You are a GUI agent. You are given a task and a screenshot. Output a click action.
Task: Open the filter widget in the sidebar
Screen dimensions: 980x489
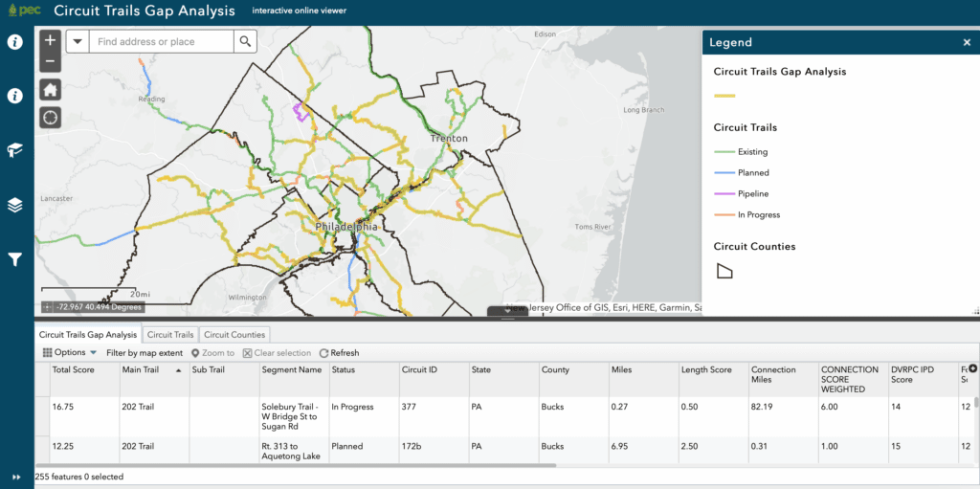(15, 259)
